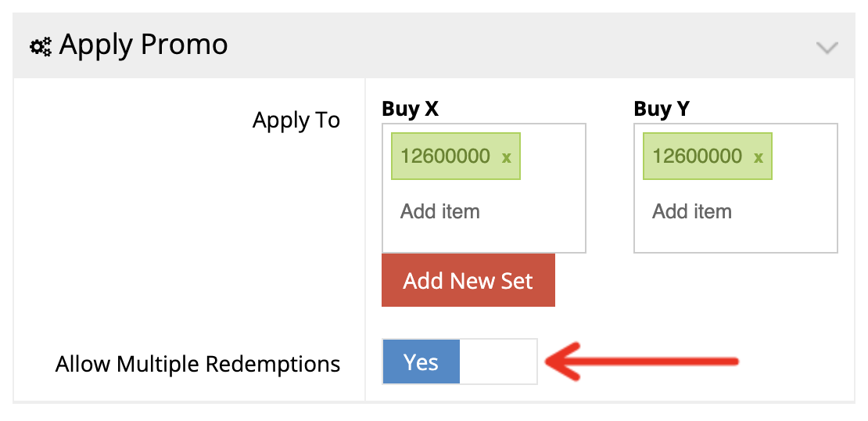Focus the Add item field under Buy X
Image resolution: width=868 pixels, height=421 pixels.
pyautogui.click(x=440, y=211)
